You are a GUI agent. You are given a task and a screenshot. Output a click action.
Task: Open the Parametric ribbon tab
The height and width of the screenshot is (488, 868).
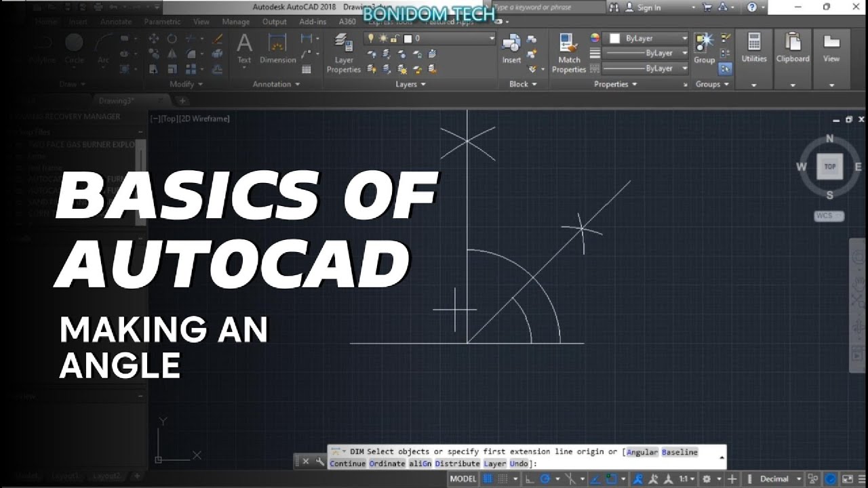[163, 22]
